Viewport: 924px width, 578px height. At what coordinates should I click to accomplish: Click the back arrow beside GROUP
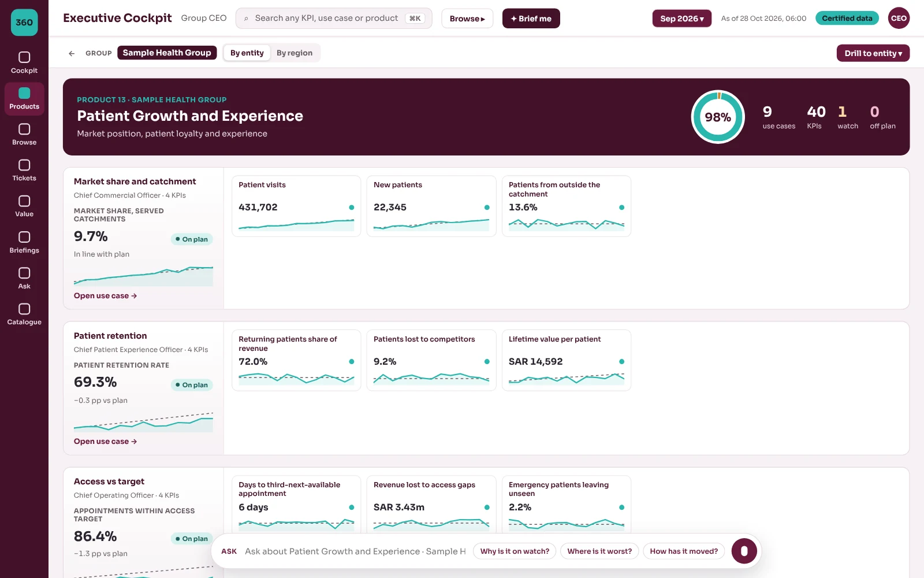click(72, 53)
